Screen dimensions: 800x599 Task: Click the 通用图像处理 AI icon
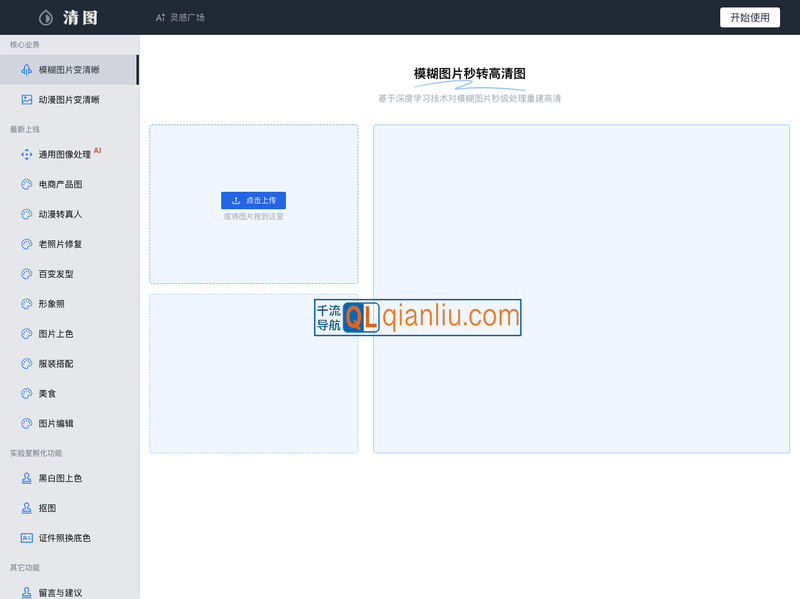(x=28, y=154)
